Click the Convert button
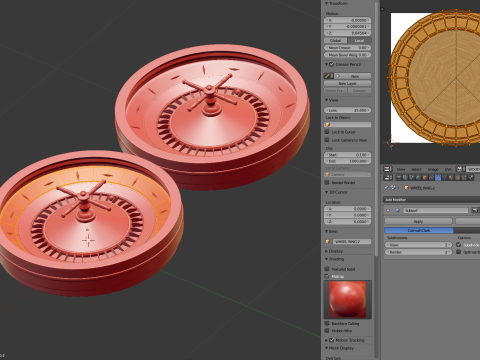 coord(359,90)
